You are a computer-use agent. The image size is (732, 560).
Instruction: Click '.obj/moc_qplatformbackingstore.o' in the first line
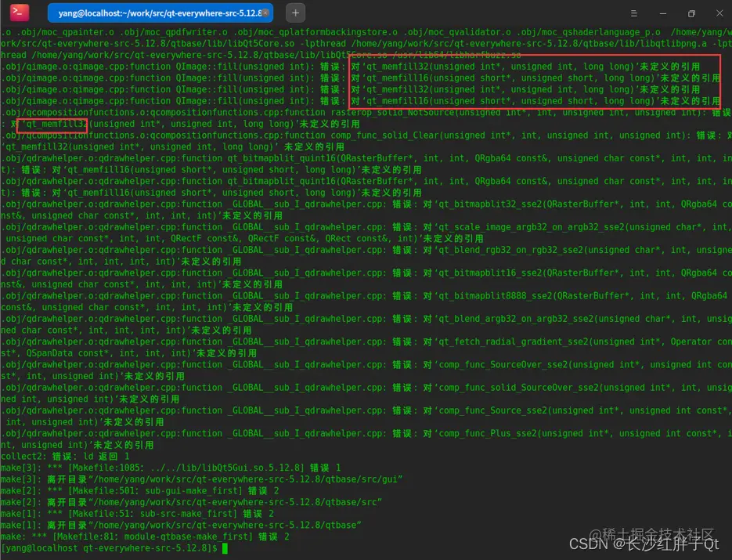pos(316,32)
